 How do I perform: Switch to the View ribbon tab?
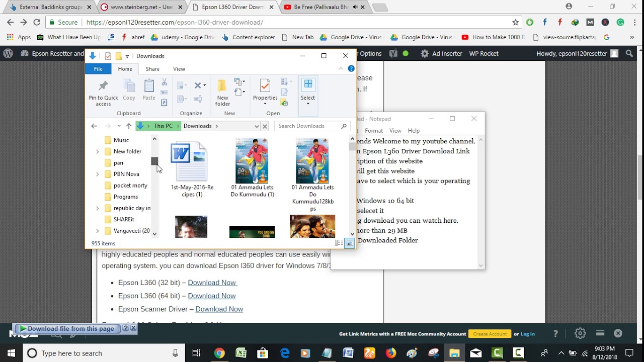179,69
